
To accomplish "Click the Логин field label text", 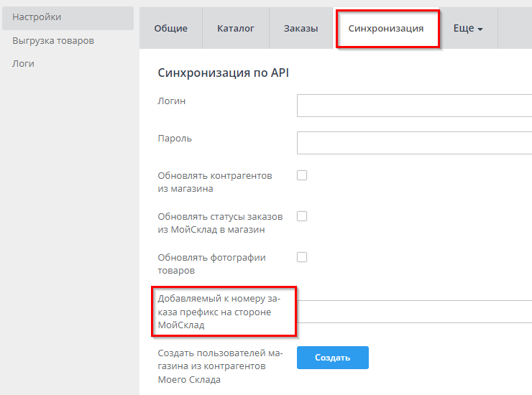I will 172,101.
